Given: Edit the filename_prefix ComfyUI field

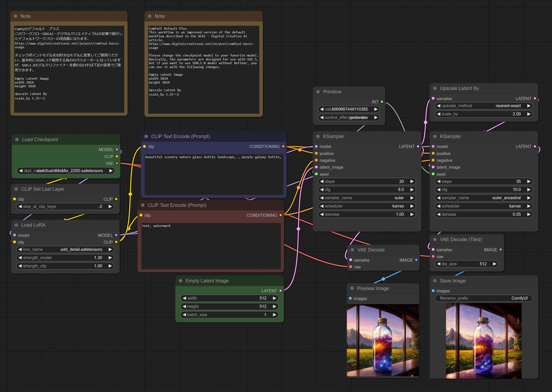Looking at the screenshot, I should [484, 298].
